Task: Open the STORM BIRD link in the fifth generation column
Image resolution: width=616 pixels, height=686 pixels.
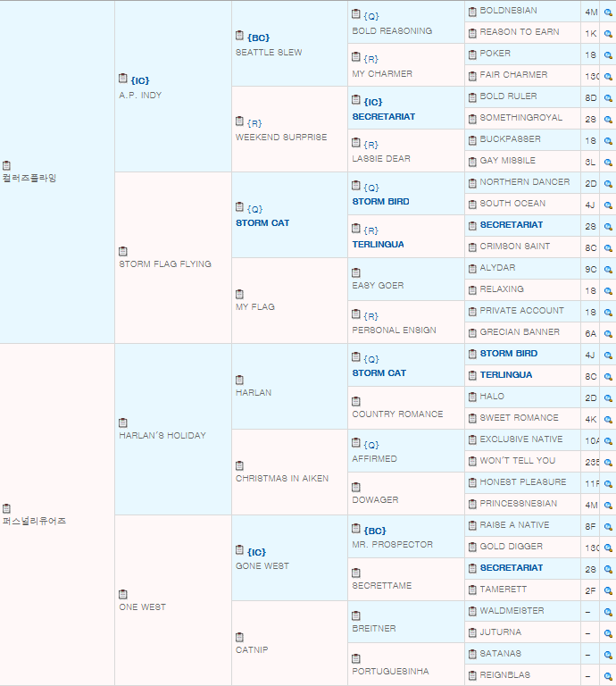Action: [x=509, y=354]
